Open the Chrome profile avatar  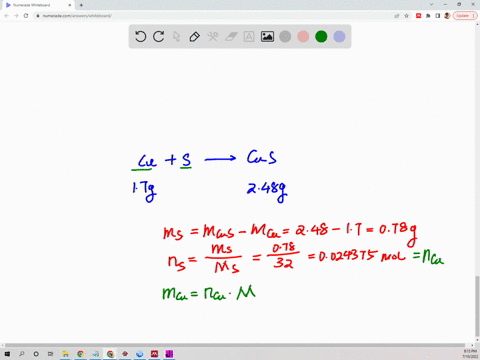click(447, 16)
